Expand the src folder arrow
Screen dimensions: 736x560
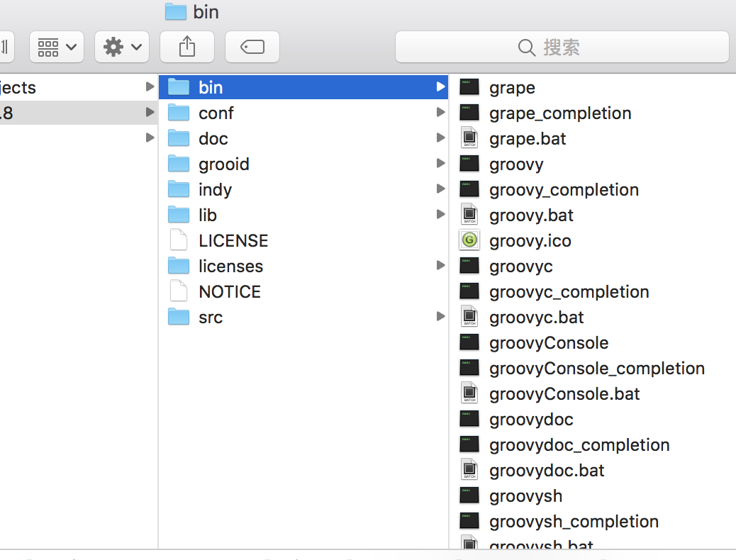click(440, 316)
